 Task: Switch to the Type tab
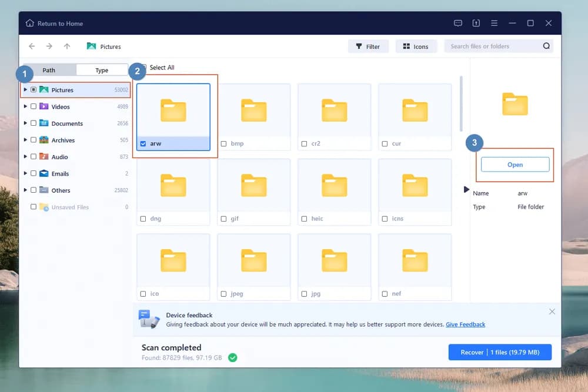[x=102, y=71]
